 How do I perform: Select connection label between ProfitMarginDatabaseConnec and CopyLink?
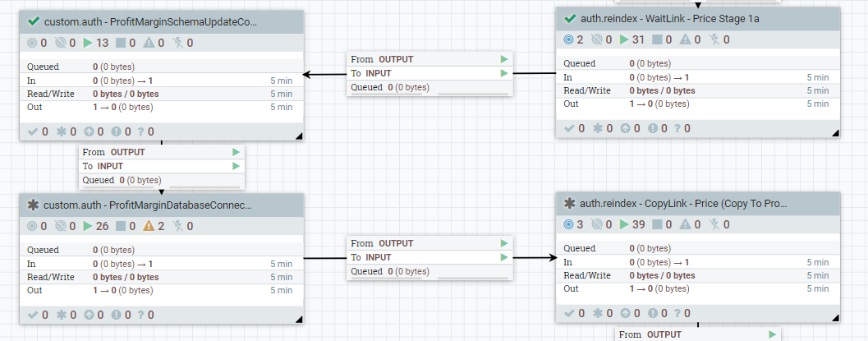pyautogui.click(x=429, y=257)
